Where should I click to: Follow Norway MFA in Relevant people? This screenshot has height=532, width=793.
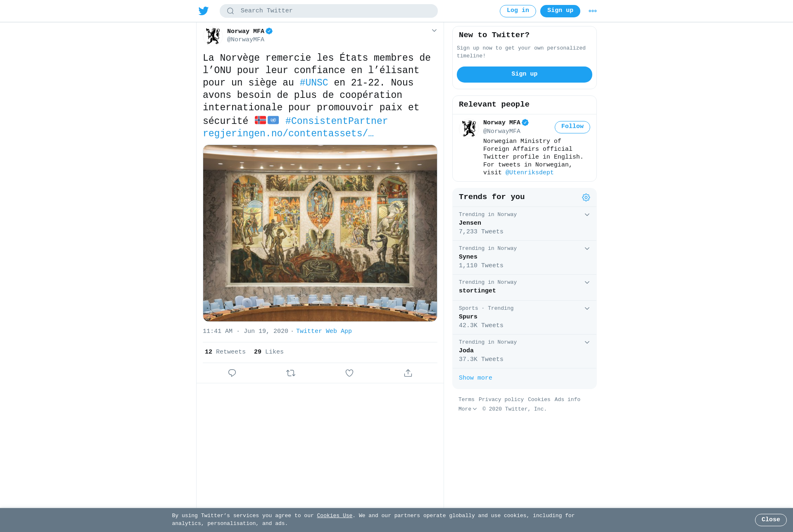pyautogui.click(x=572, y=127)
